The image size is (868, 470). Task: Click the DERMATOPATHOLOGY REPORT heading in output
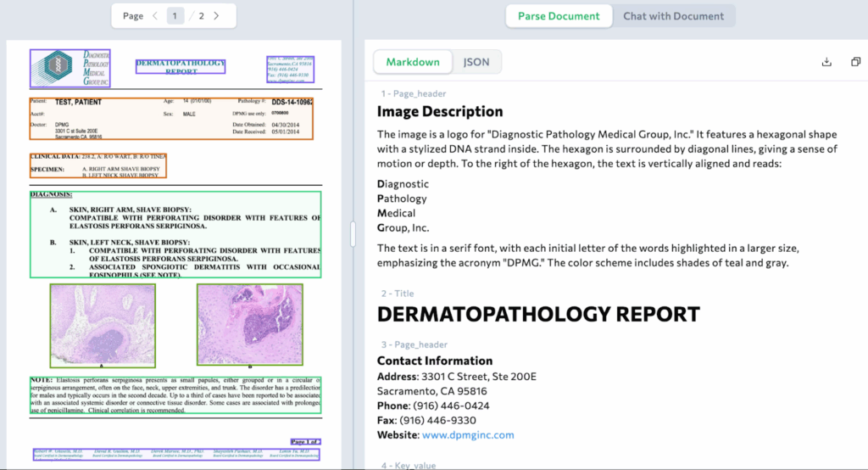pyautogui.click(x=538, y=314)
